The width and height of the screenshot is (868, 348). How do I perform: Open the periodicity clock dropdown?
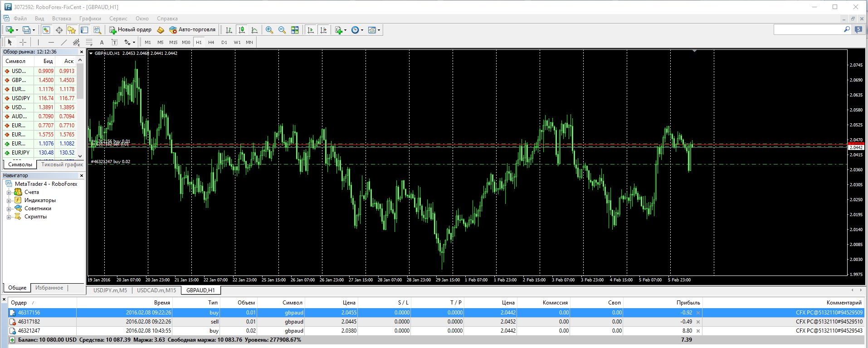pos(357,30)
